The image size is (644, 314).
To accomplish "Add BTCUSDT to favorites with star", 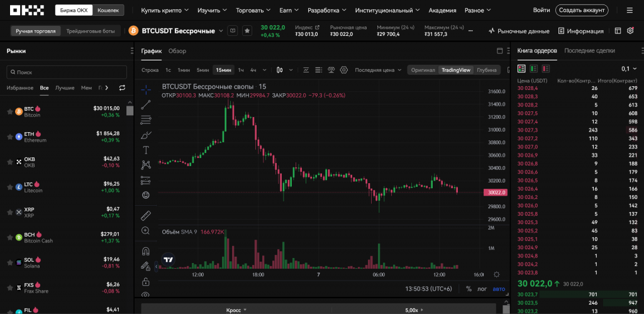I will click(x=247, y=31).
